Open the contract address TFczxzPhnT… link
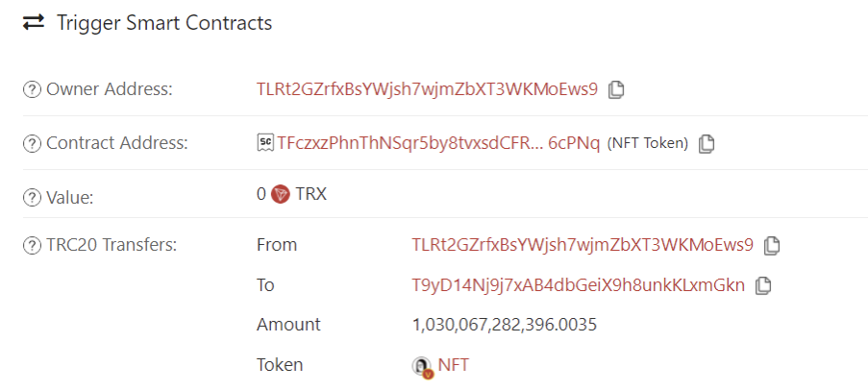 click(438, 143)
